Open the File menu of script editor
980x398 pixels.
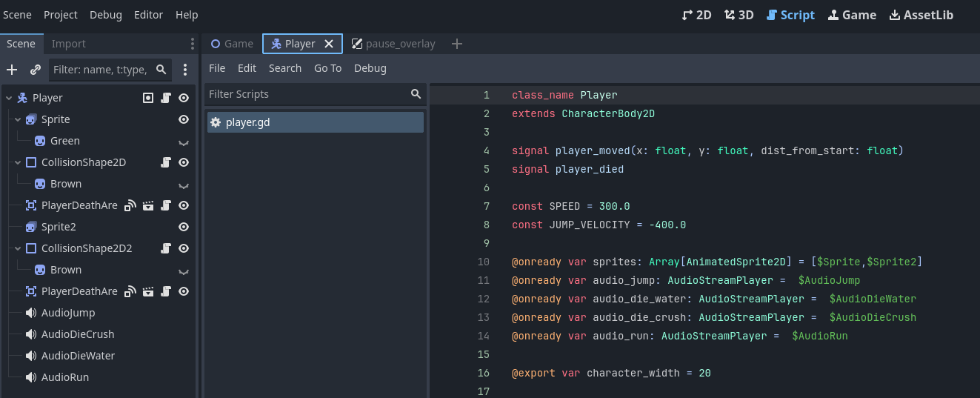(x=217, y=68)
